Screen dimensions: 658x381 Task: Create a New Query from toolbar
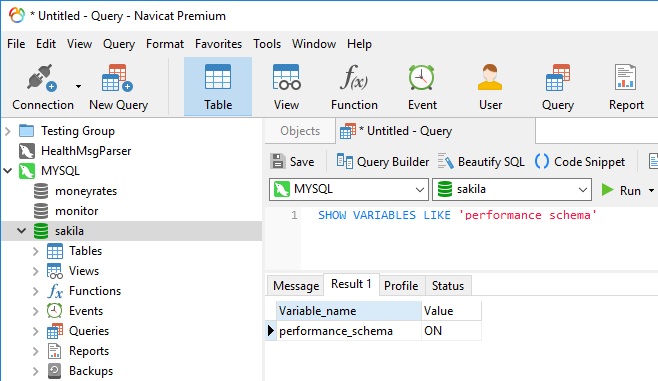coord(118,87)
